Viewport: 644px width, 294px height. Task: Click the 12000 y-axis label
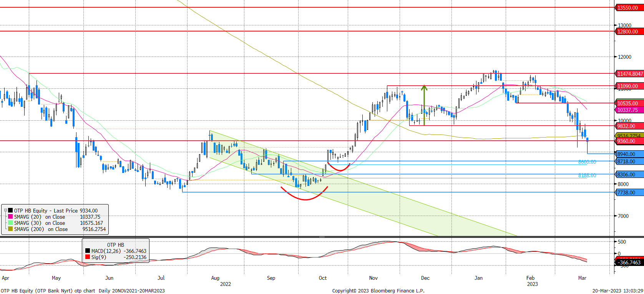pos(624,57)
